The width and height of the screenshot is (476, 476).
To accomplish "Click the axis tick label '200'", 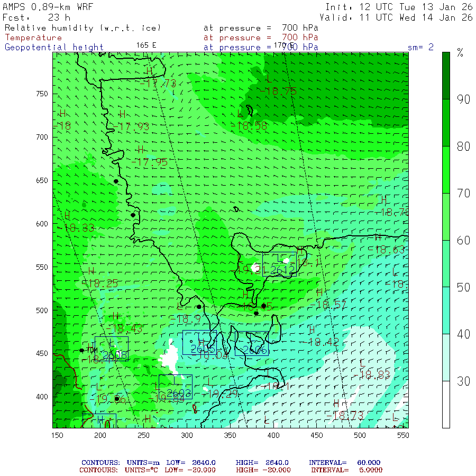I will [100, 435].
